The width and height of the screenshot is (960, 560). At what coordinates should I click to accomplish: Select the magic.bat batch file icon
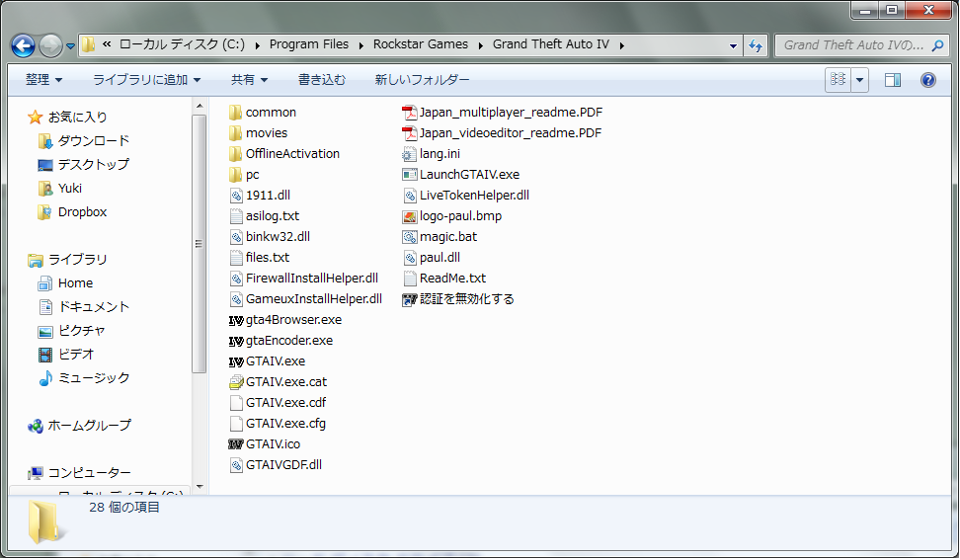coord(409,237)
